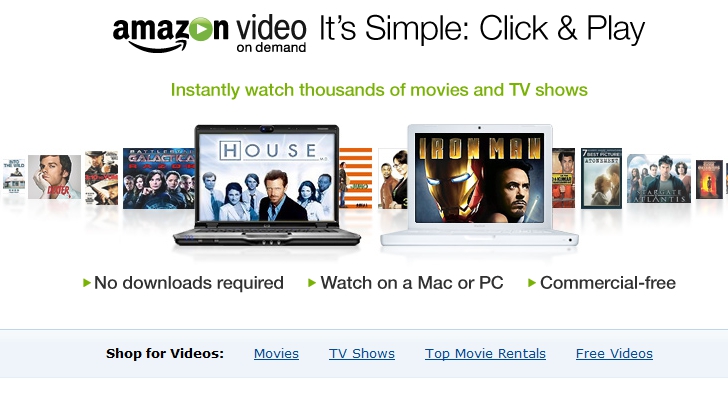Click the Amazon video on demand logo
The width and height of the screenshot is (728, 408).
[x=209, y=33]
